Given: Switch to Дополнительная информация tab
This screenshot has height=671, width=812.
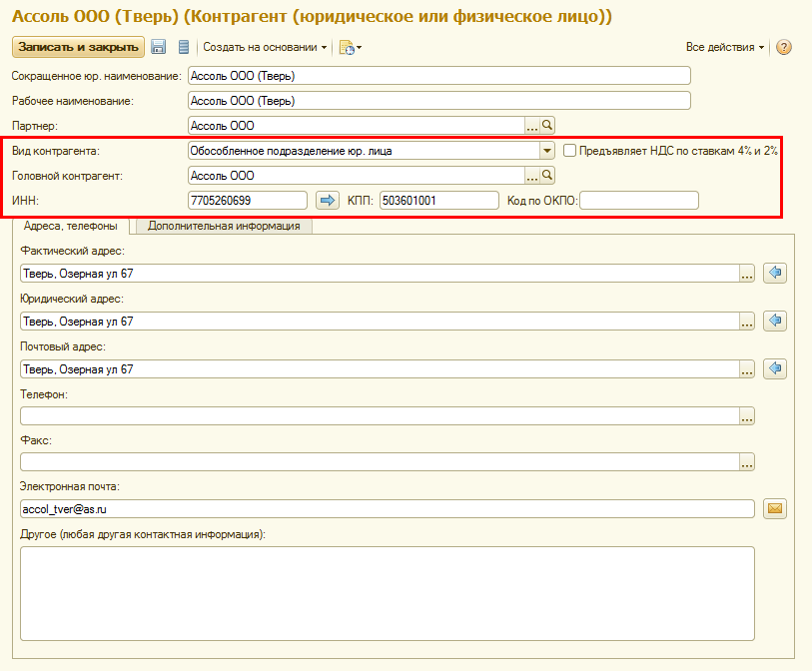Looking at the screenshot, I should (224, 227).
